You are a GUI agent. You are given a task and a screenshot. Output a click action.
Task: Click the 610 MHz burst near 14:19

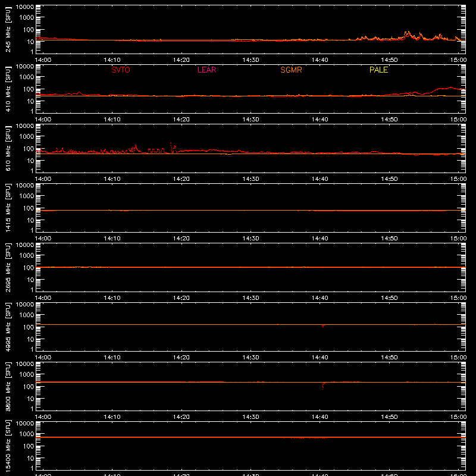pos(173,148)
